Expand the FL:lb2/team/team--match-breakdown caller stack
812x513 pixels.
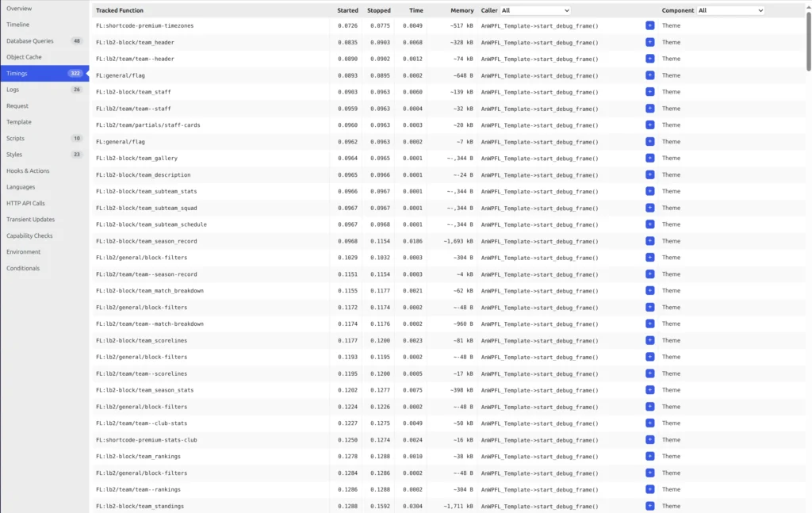click(x=649, y=323)
